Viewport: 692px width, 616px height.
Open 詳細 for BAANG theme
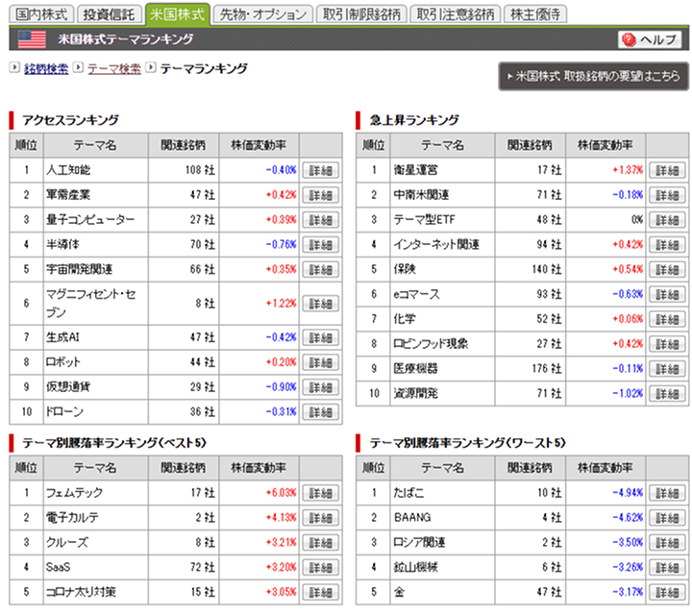click(667, 518)
